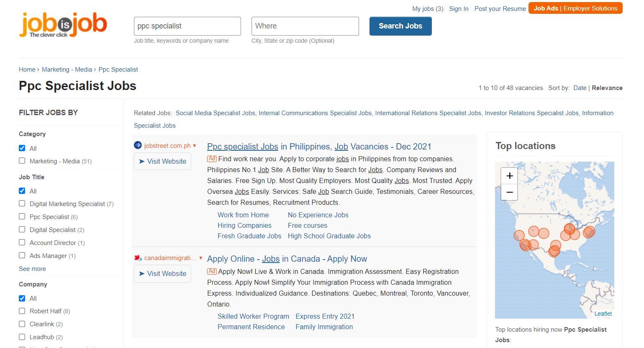644x348 pixels.
Task: Check the Account Director filter checkbox
Action: 22,242
